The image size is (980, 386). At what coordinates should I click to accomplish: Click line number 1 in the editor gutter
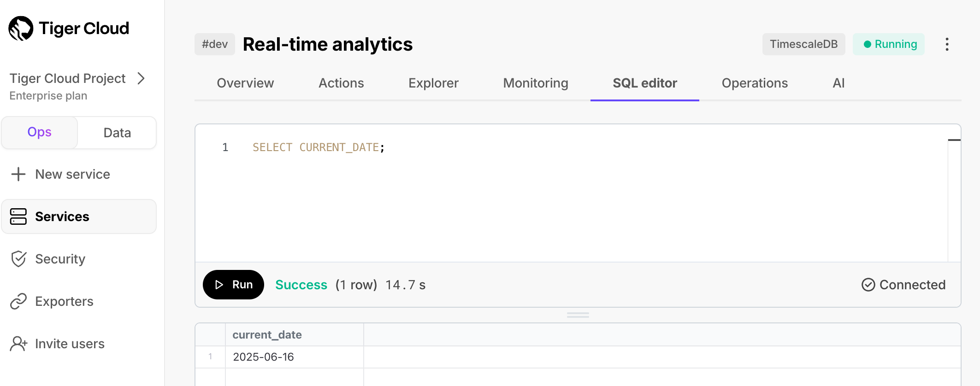click(x=225, y=147)
